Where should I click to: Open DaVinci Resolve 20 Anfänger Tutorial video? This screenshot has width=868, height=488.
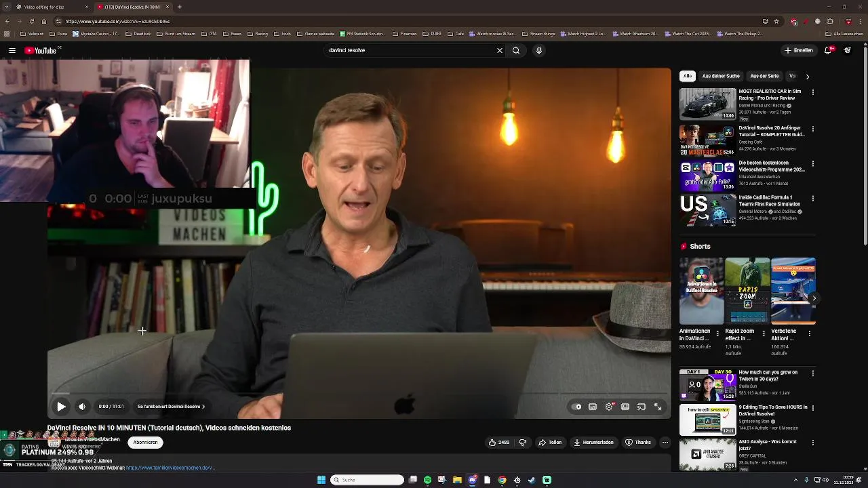[771, 131]
